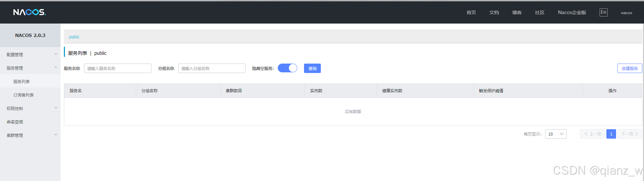644x181 pixels.
Task: Collapse the 服务管理 menu chevron
Action: click(x=56, y=67)
